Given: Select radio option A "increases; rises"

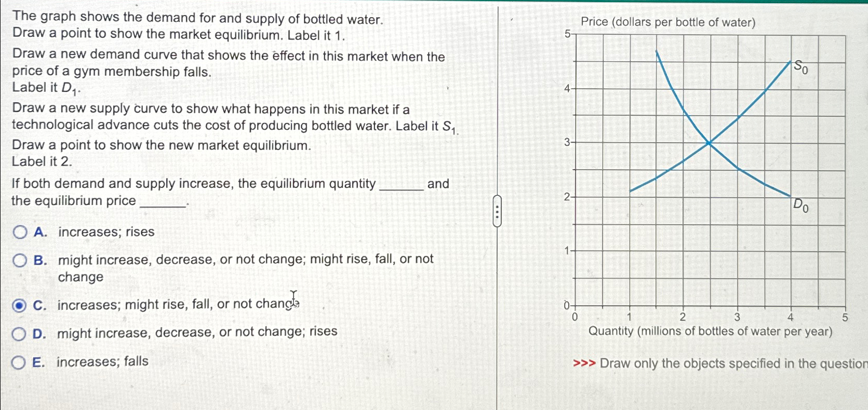Looking at the screenshot, I should coord(20,233).
